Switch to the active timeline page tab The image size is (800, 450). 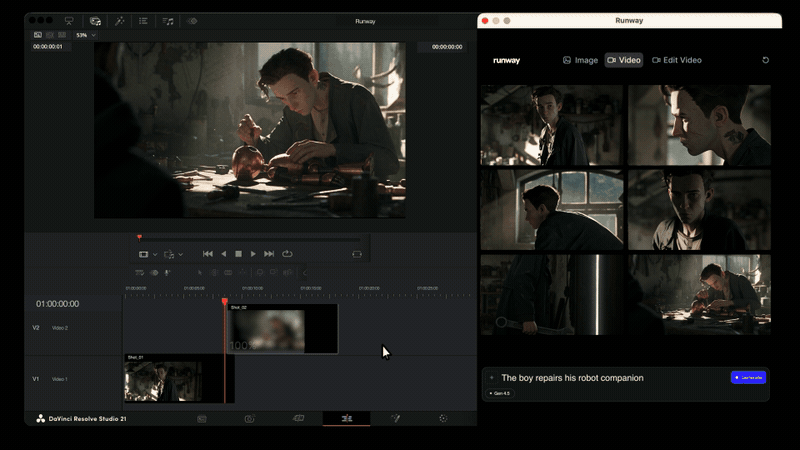[x=346, y=418]
